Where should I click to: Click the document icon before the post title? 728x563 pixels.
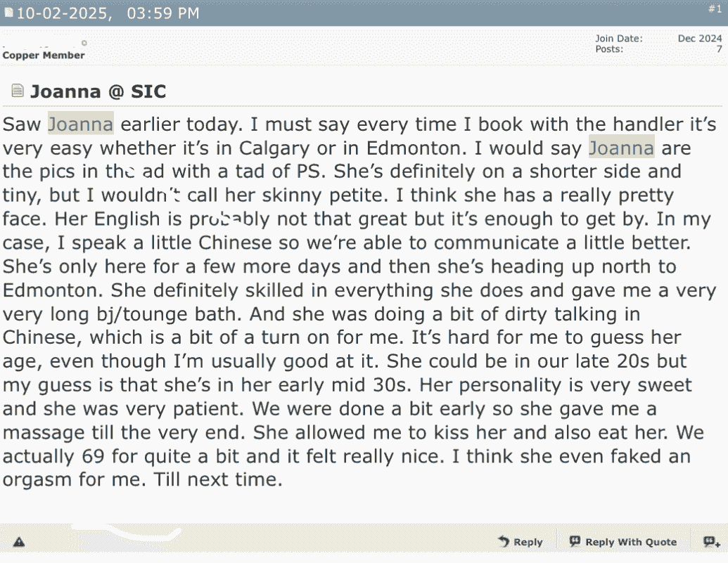point(17,91)
